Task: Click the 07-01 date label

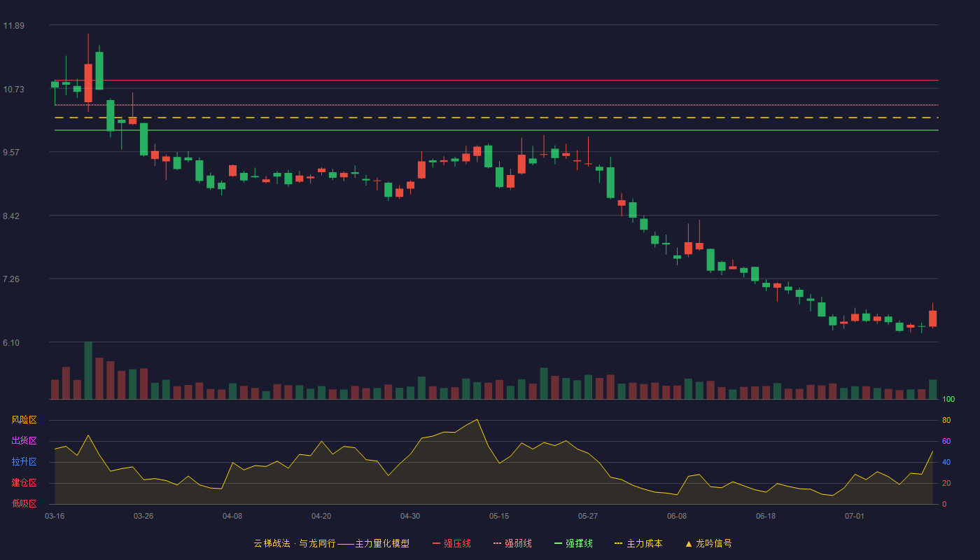Action: (855, 516)
